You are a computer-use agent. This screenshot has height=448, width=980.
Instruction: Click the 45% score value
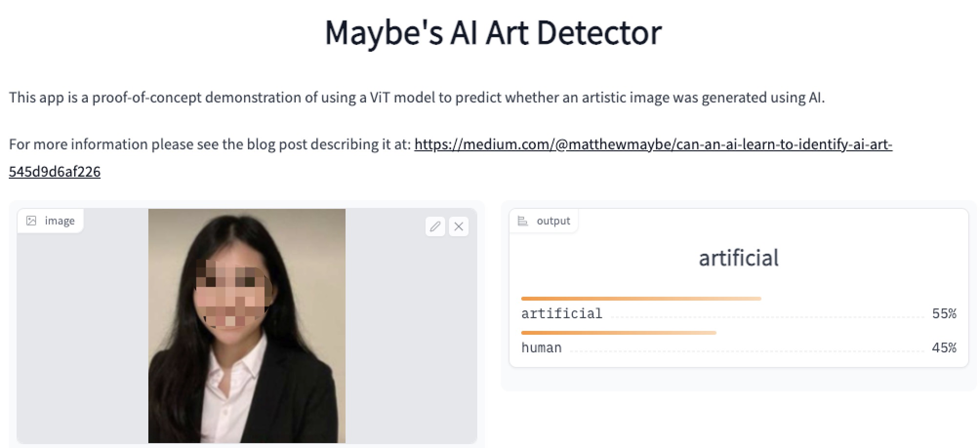point(944,347)
